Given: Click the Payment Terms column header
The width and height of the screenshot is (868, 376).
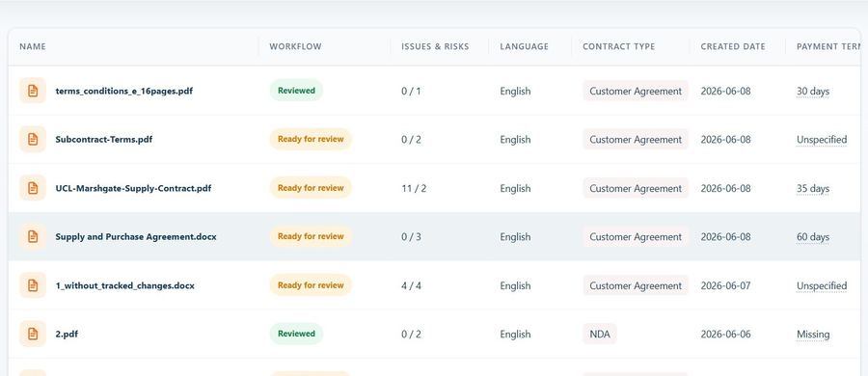Looking at the screenshot, I should [x=828, y=46].
